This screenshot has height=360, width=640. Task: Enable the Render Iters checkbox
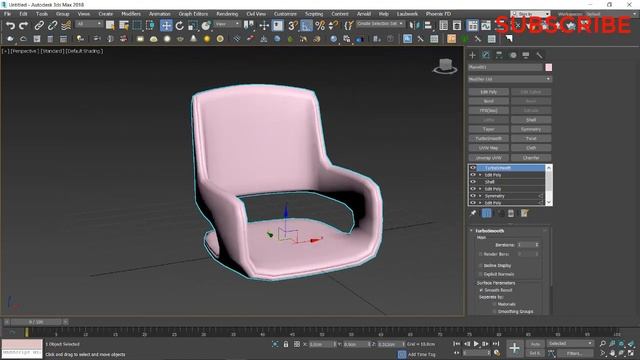[x=481, y=254]
